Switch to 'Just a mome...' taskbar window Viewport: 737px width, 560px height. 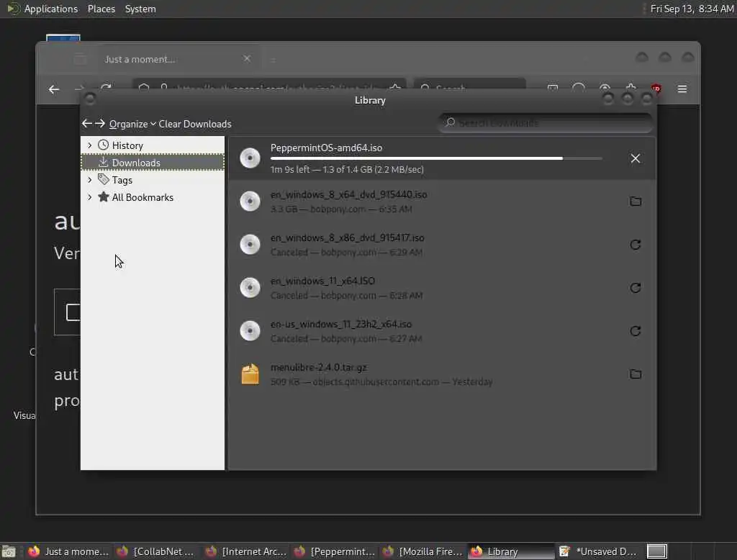68,551
